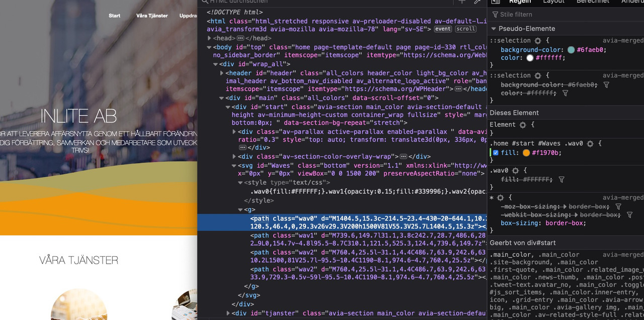
Task: Click filter funnel next to overridden fill: #FFFFFF
Action: coord(561,179)
